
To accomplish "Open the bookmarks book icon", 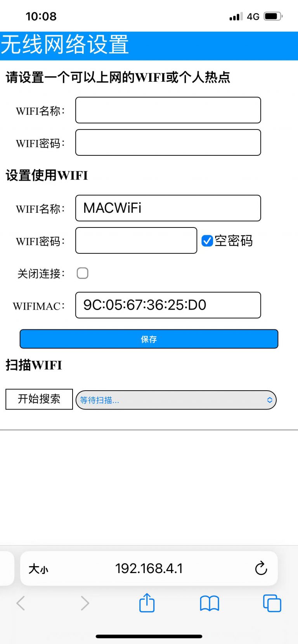I will pos(210,603).
